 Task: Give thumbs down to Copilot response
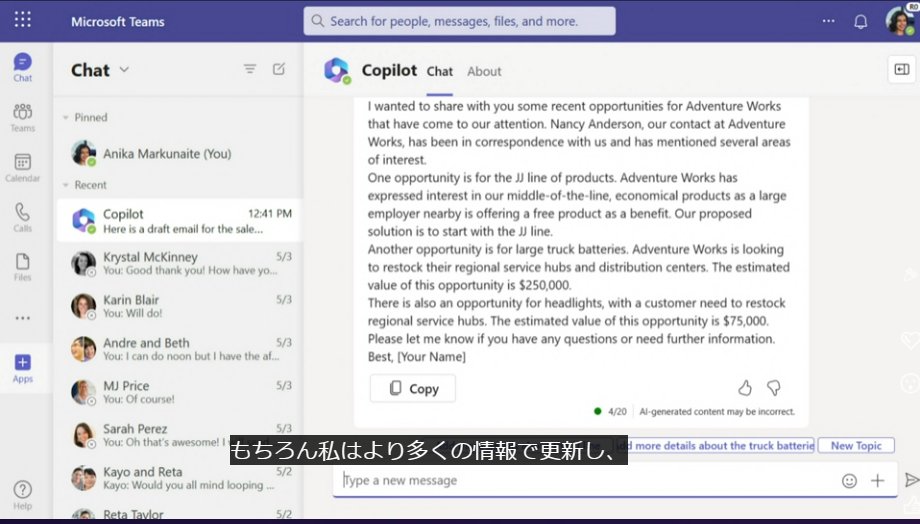[x=774, y=388]
